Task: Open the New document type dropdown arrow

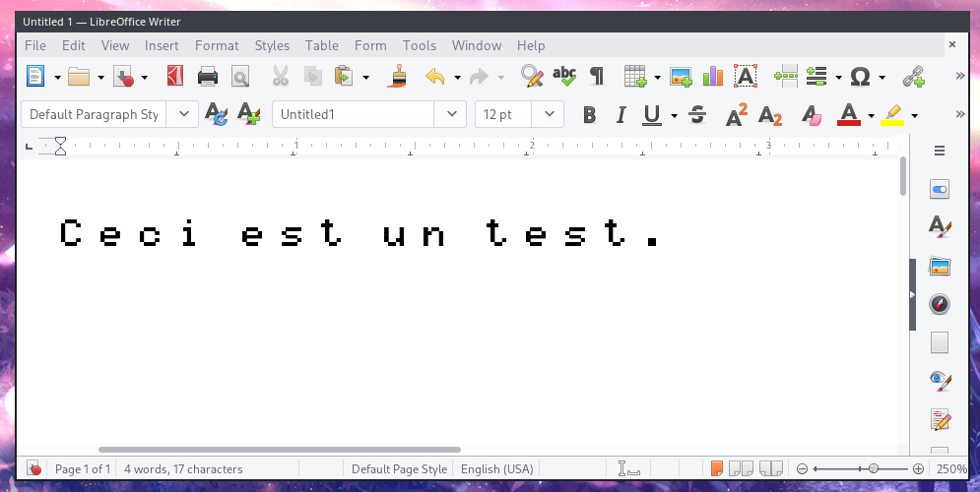Action: [57, 78]
